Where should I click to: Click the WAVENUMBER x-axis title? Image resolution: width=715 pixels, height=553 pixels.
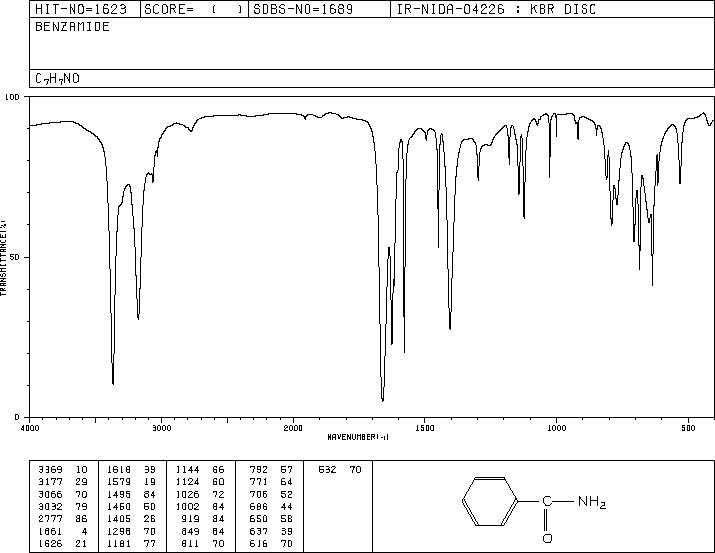358,437
